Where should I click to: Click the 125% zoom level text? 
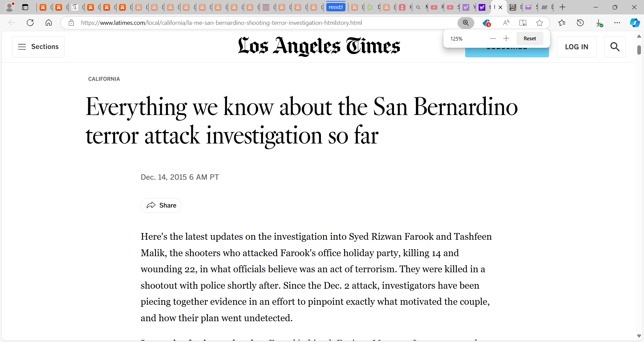pos(457,39)
